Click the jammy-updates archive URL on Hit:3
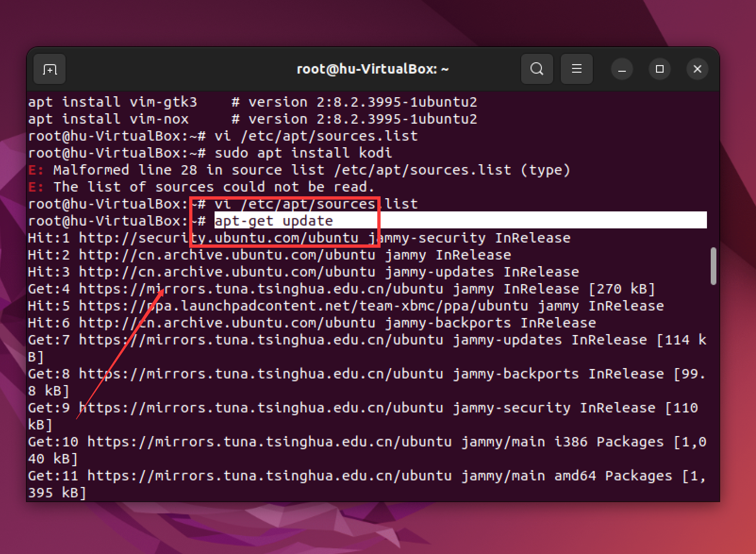This screenshot has width=756, height=554. coord(227,272)
